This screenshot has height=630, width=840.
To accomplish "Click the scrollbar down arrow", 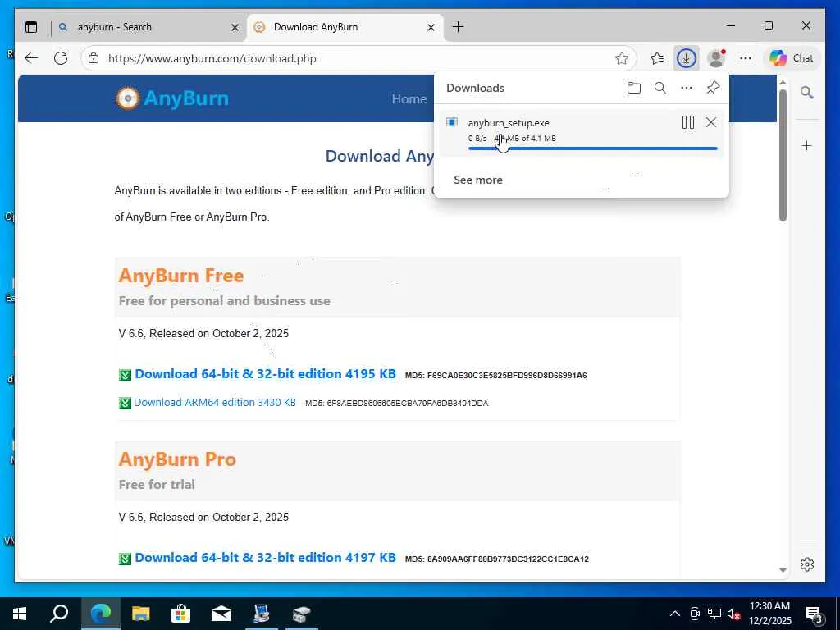I will point(783,571).
